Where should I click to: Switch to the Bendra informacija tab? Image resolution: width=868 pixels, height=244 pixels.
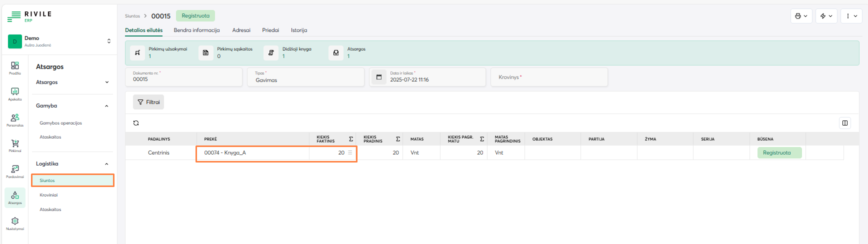(x=196, y=30)
